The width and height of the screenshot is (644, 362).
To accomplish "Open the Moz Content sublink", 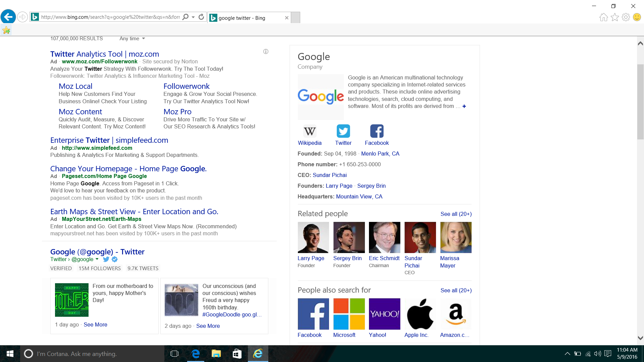I will click(x=80, y=112).
